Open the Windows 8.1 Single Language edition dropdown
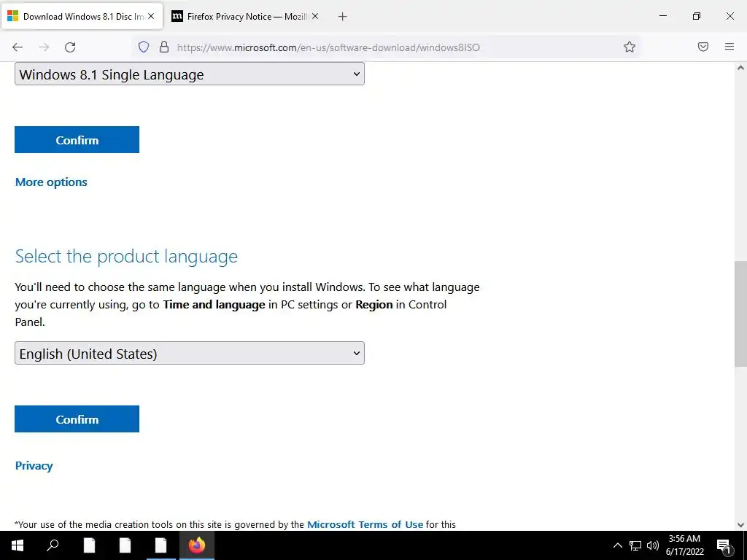747x560 pixels. point(190,74)
